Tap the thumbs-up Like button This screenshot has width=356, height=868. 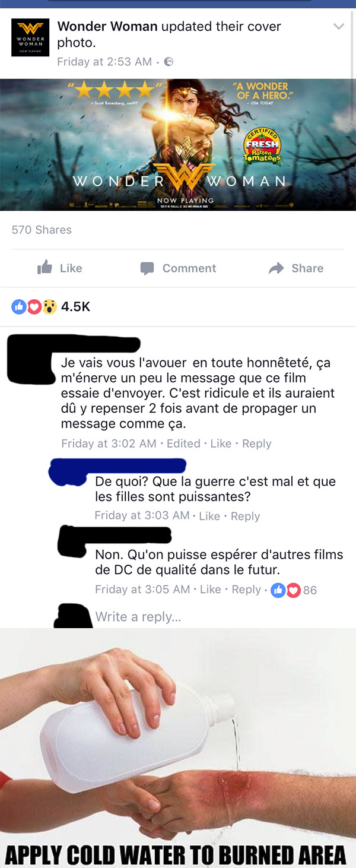60,268
